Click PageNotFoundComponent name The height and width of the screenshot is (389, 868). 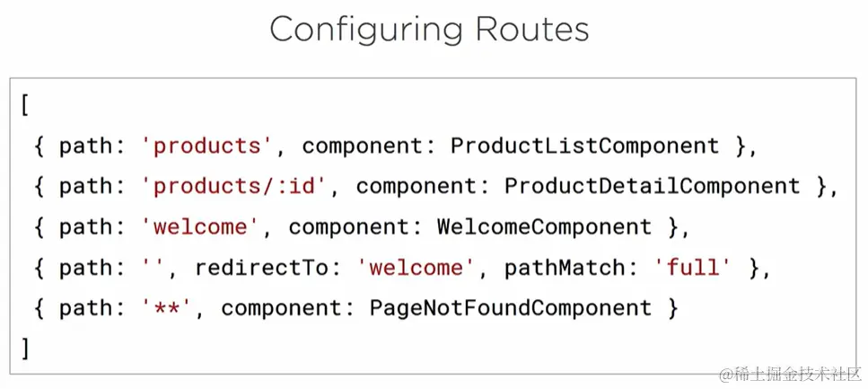pyautogui.click(x=511, y=309)
